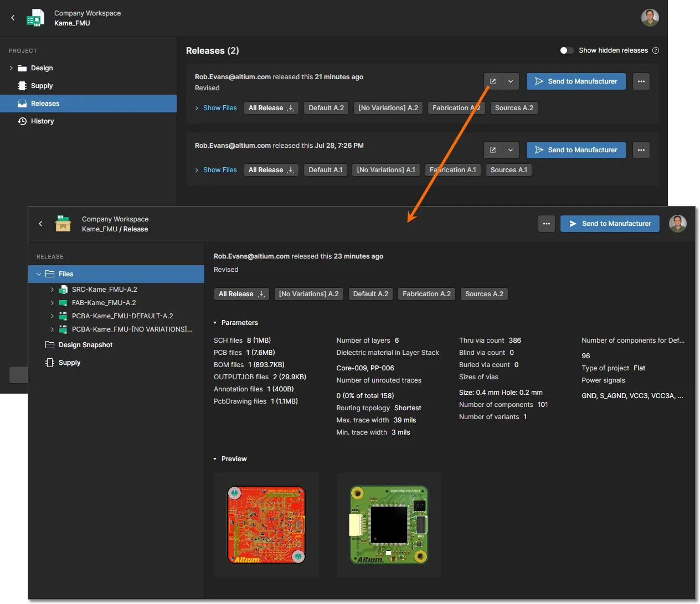The width and height of the screenshot is (700, 604).
Task: Open more options for the revised release
Action: 641,81
